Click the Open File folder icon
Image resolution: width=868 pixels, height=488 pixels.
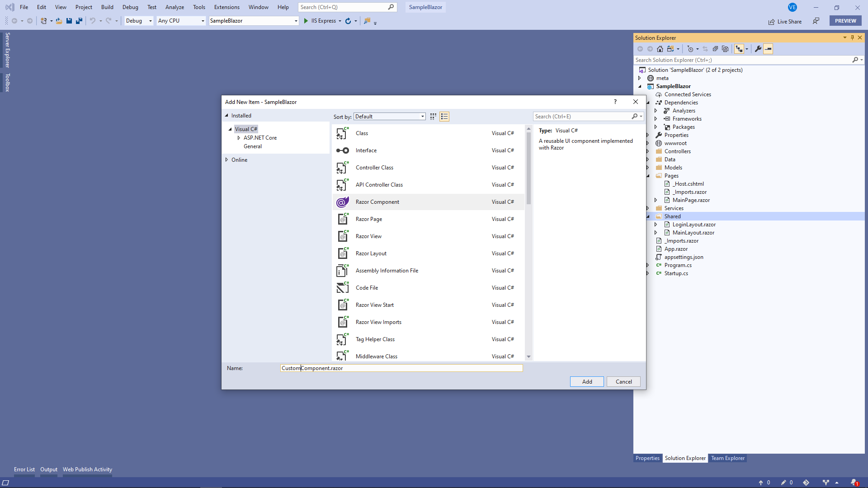(59, 21)
